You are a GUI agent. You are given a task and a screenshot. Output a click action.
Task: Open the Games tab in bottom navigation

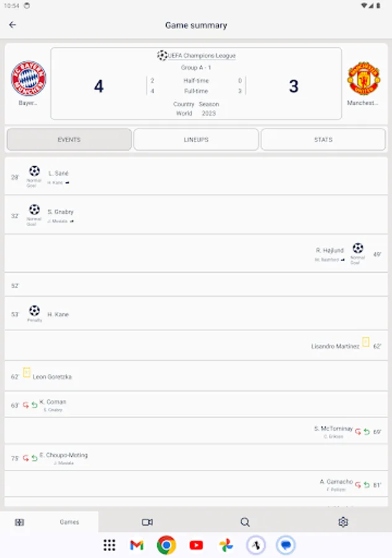point(69,521)
